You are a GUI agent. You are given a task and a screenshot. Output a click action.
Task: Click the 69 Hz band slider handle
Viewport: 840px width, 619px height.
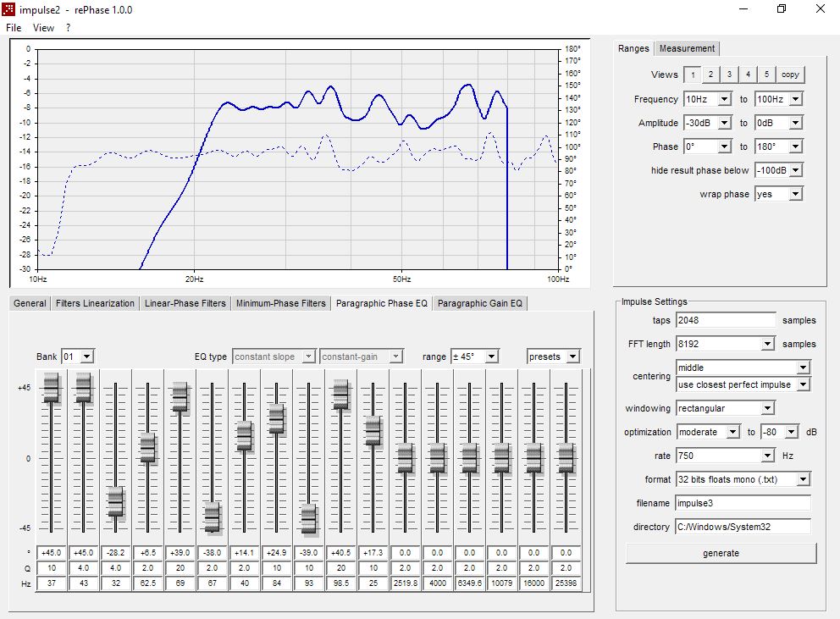(180, 397)
